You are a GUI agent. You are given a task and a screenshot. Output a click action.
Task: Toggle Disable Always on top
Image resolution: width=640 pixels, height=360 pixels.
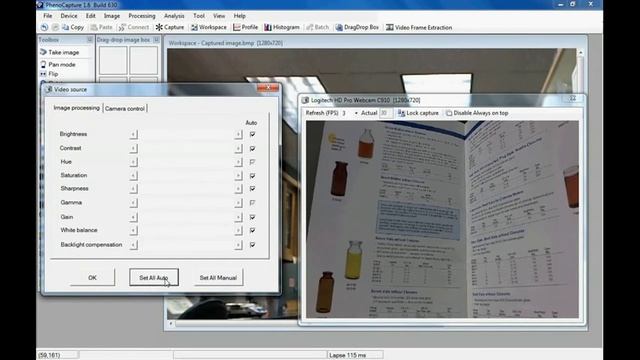(477, 113)
